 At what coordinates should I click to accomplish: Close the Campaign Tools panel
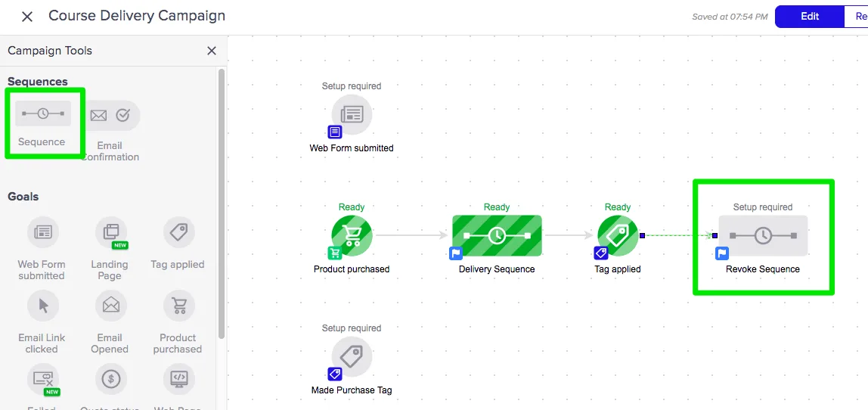click(212, 51)
